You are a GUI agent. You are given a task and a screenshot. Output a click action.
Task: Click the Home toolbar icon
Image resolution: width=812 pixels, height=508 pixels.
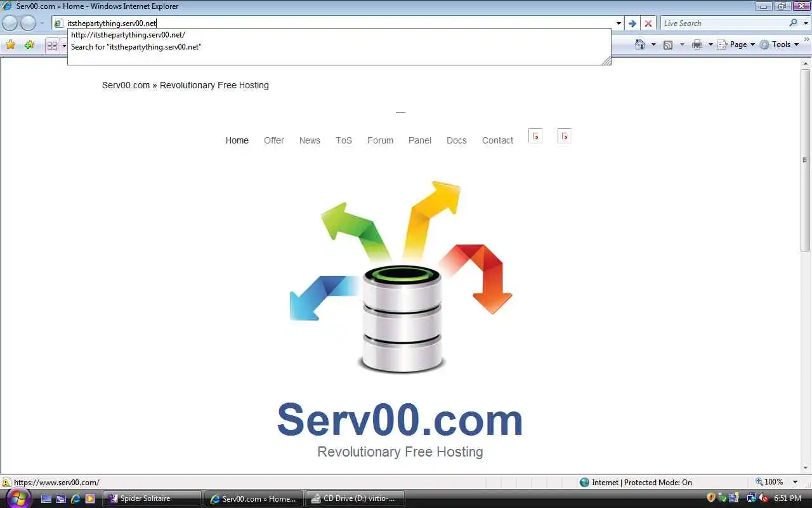[640, 44]
